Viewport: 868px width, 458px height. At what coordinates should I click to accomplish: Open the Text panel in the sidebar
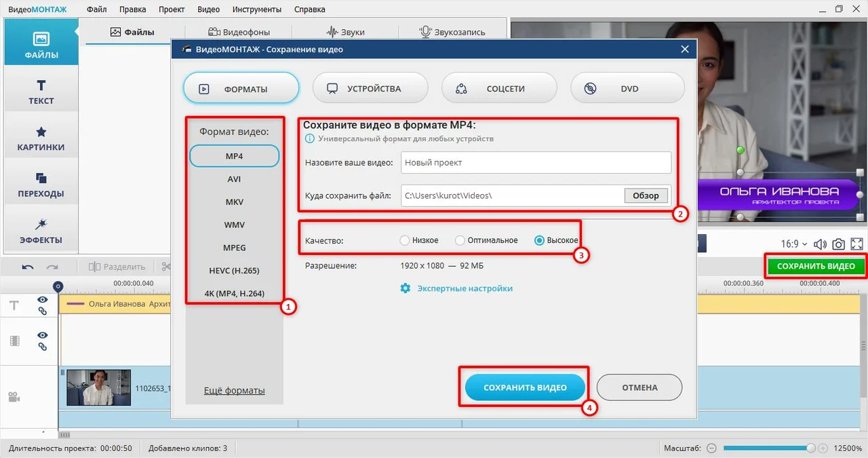coord(41,93)
